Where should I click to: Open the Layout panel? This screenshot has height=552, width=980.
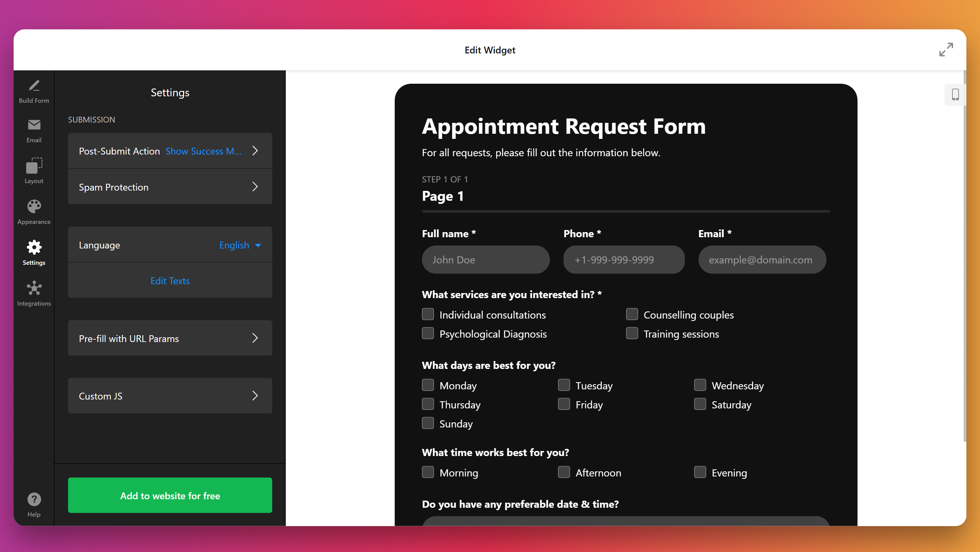coord(34,171)
